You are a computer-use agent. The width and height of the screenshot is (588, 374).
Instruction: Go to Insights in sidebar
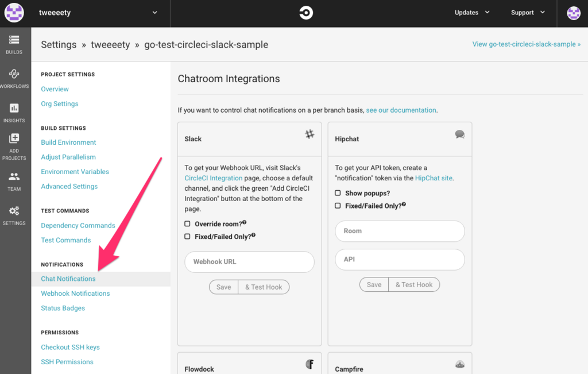[x=14, y=112]
